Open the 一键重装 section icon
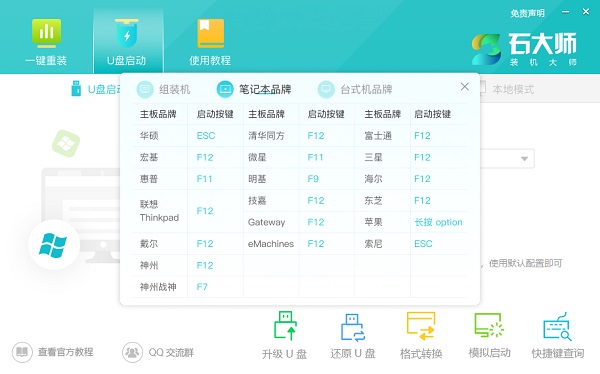Viewport: 600px width, 374px height. pyautogui.click(x=46, y=33)
